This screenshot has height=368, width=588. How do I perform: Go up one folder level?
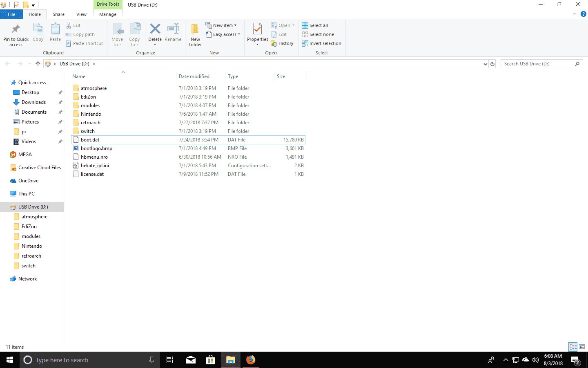[38, 64]
